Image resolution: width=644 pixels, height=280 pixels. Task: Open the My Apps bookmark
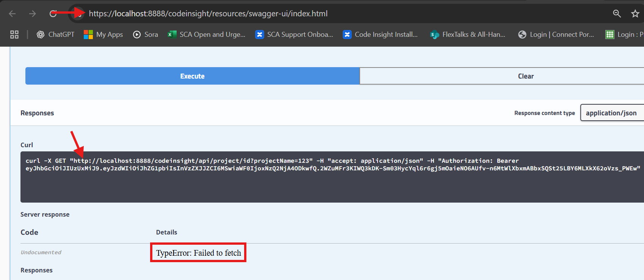tap(103, 35)
